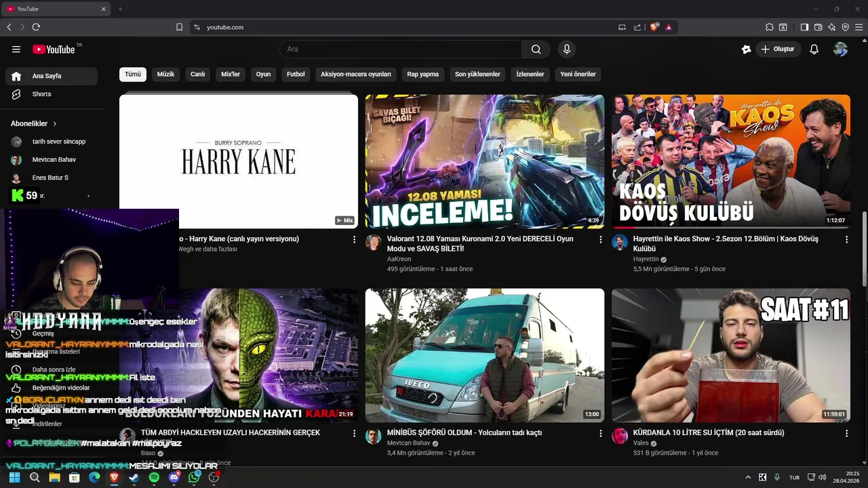This screenshot has height=488, width=868.
Task: Open the Valorant 12.08 Yaması thumbnail
Action: pyautogui.click(x=485, y=161)
